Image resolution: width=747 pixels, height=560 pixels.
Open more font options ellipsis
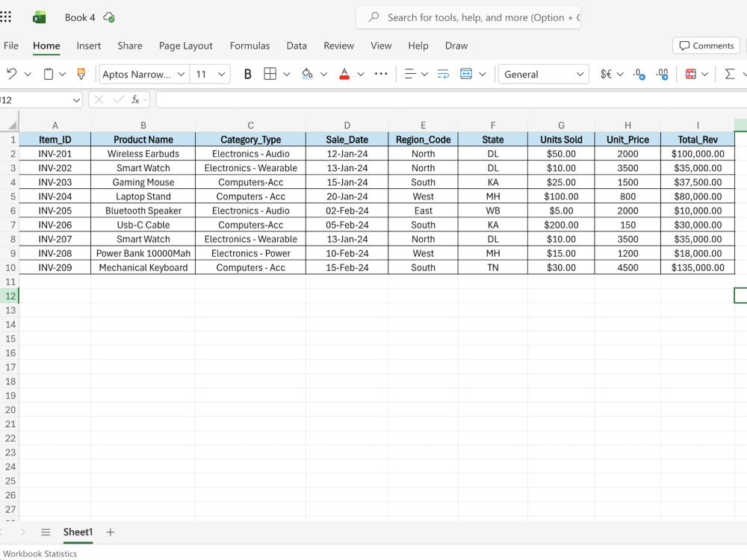[381, 74]
